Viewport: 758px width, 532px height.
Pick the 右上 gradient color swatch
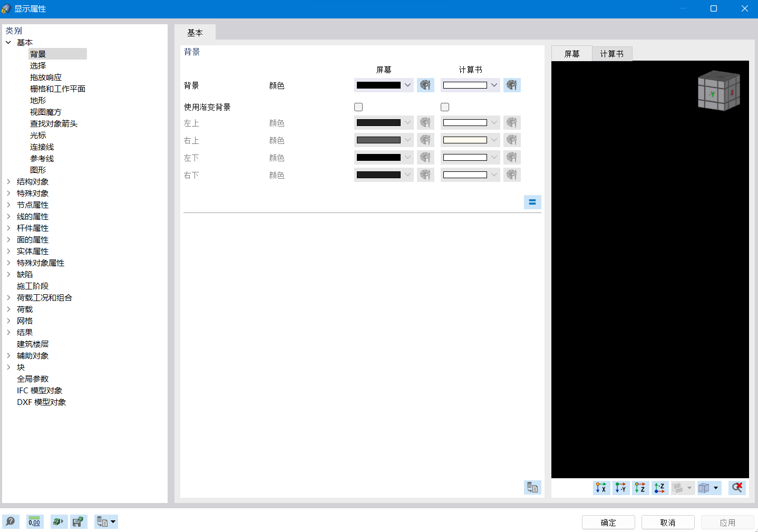380,140
